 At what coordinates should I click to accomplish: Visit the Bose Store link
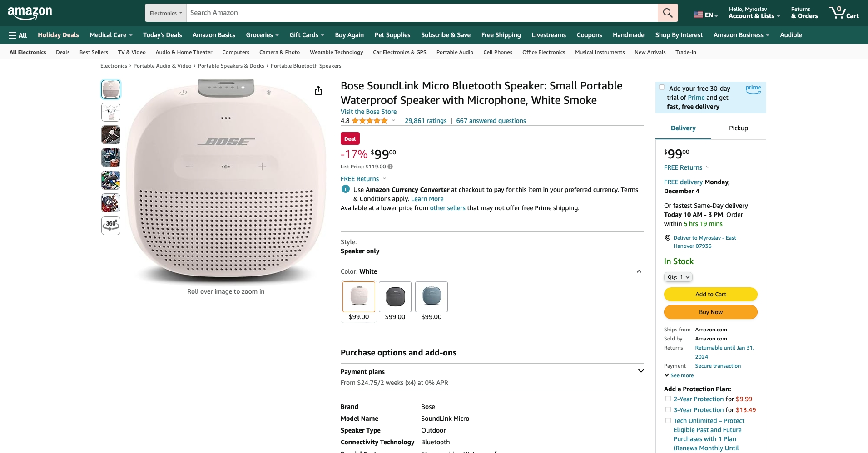pos(368,112)
